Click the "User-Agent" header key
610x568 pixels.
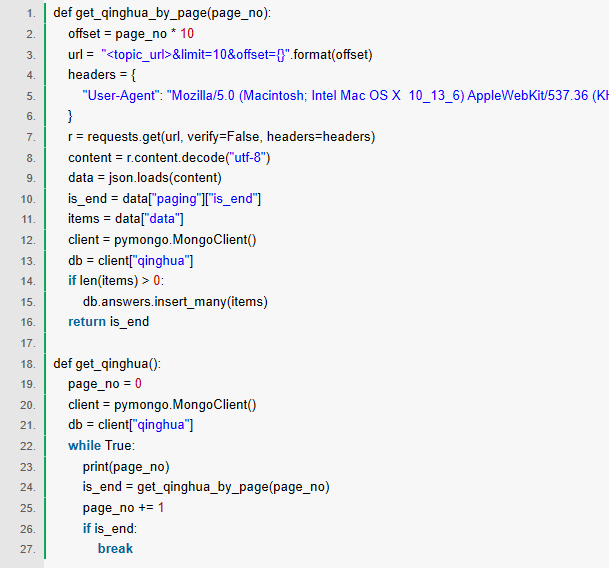(x=126, y=95)
